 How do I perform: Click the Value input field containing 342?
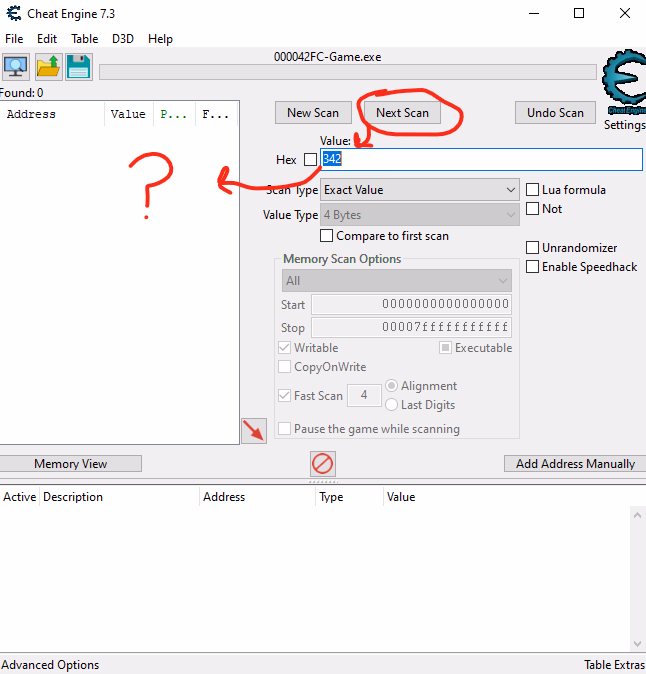481,159
